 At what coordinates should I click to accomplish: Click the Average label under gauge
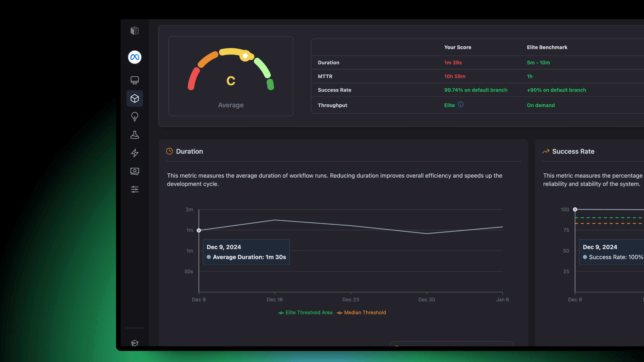[x=231, y=105]
